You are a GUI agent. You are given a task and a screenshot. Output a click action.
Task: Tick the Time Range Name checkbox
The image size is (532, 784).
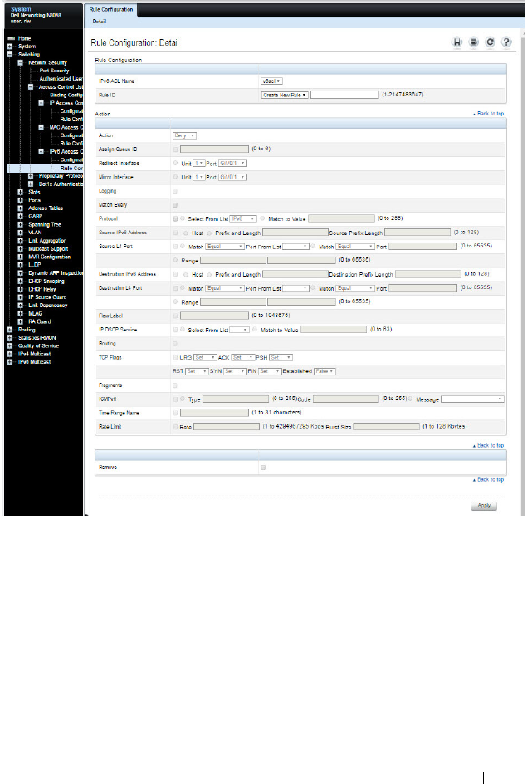175,413
